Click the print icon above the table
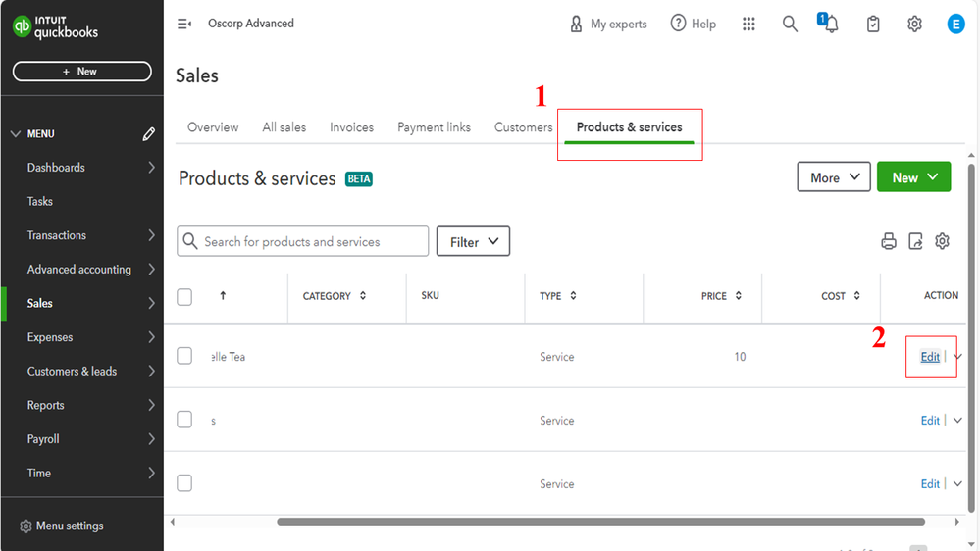The image size is (980, 551). point(889,241)
